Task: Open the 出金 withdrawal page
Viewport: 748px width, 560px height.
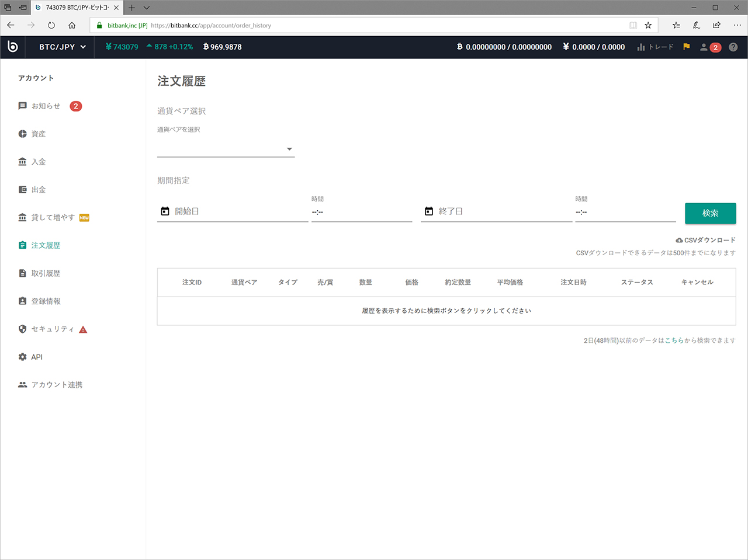Action: 39,189
